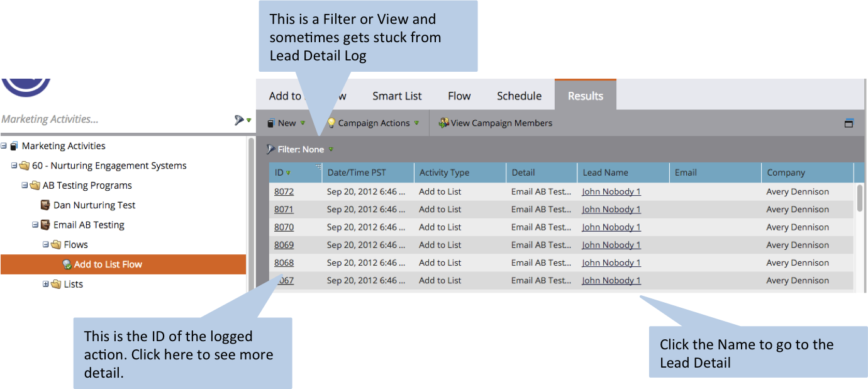The width and height of the screenshot is (868, 389).
Task: Click the results grid vertical scrollbar
Action: pos(859,198)
